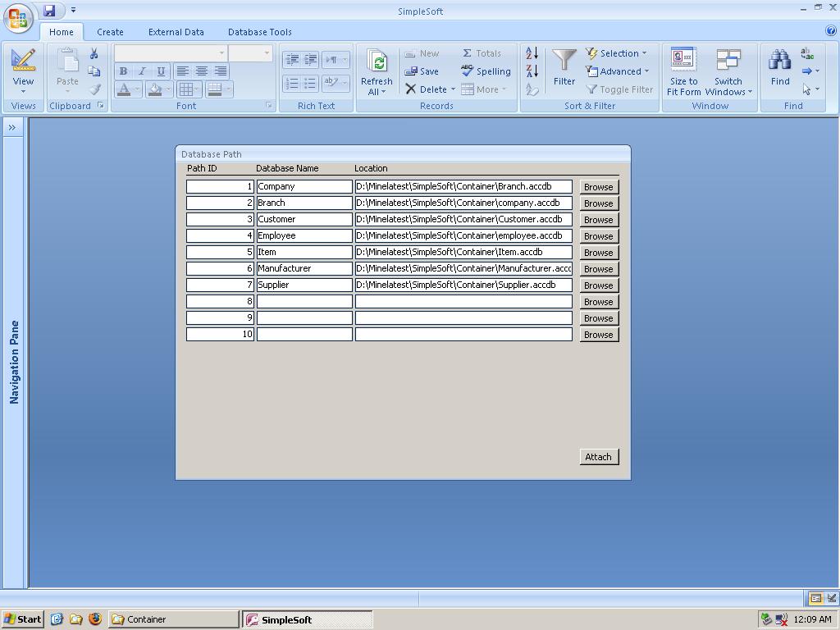This screenshot has height=630, width=840.
Task: Click the Customer.accdb location field
Action: click(464, 219)
